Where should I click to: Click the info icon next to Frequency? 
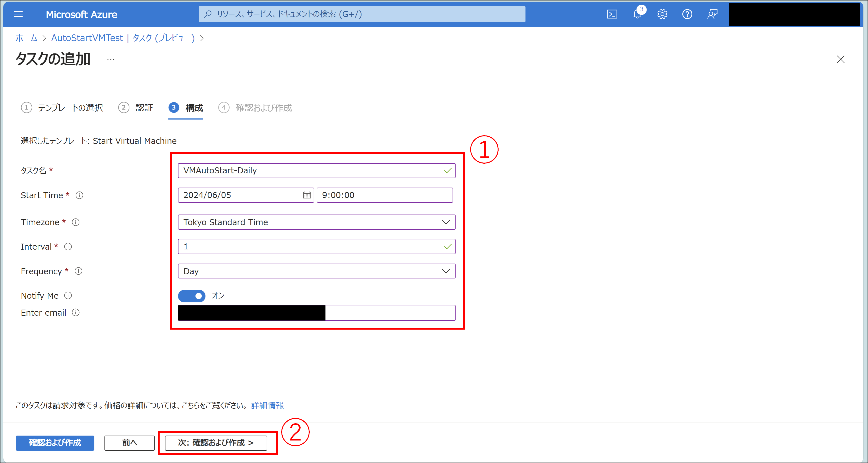78,271
